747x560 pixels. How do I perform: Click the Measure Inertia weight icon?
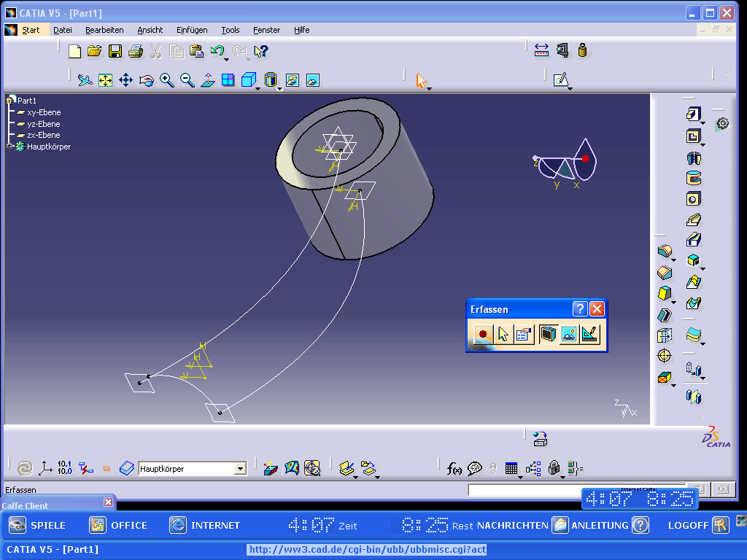pos(582,50)
